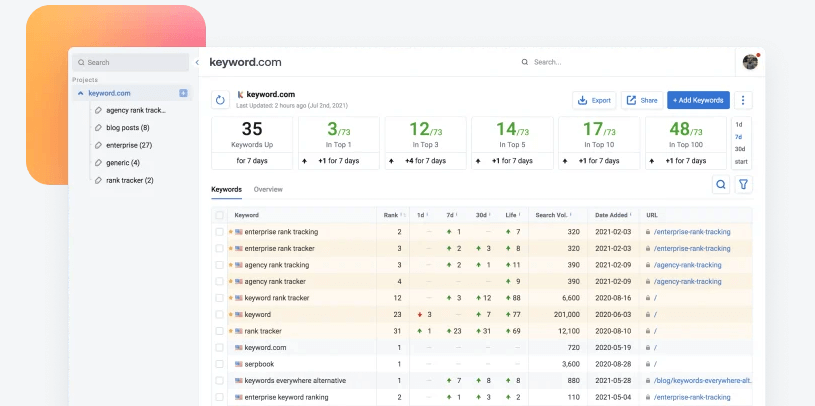Click tag icon beside blog posts
This screenshot has height=406, width=815.
click(x=98, y=128)
